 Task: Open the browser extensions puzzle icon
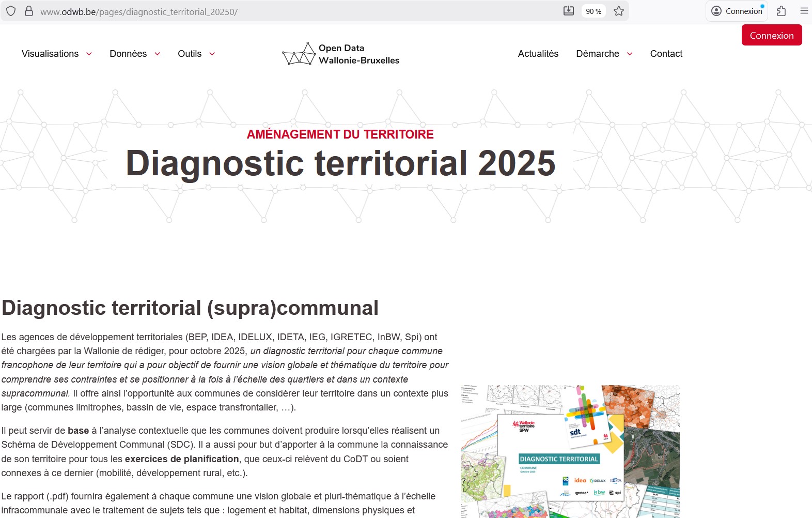point(781,11)
